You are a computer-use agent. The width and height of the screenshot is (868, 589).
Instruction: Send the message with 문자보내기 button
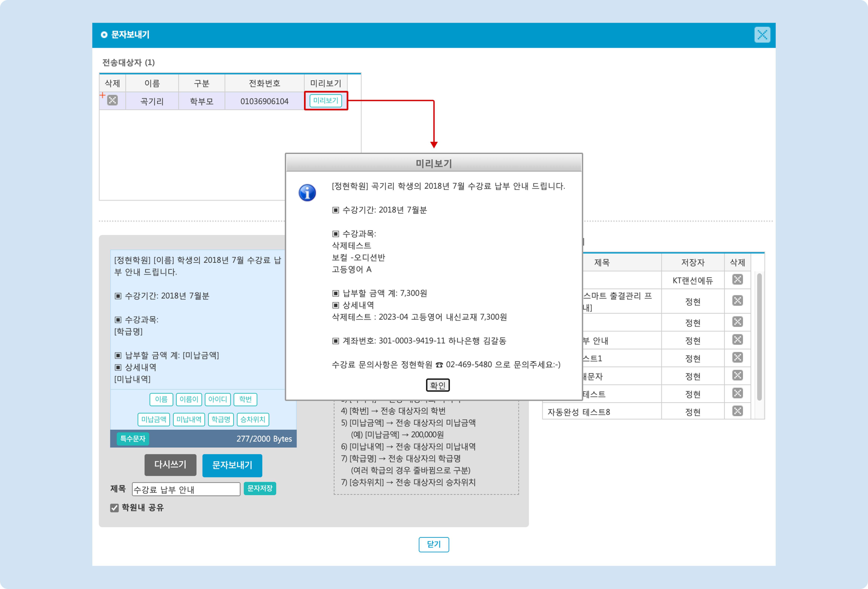coord(232,465)
